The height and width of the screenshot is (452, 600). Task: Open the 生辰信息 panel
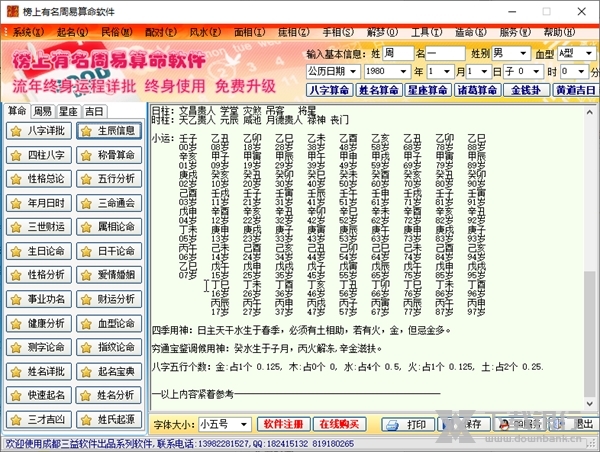(109, 131)
